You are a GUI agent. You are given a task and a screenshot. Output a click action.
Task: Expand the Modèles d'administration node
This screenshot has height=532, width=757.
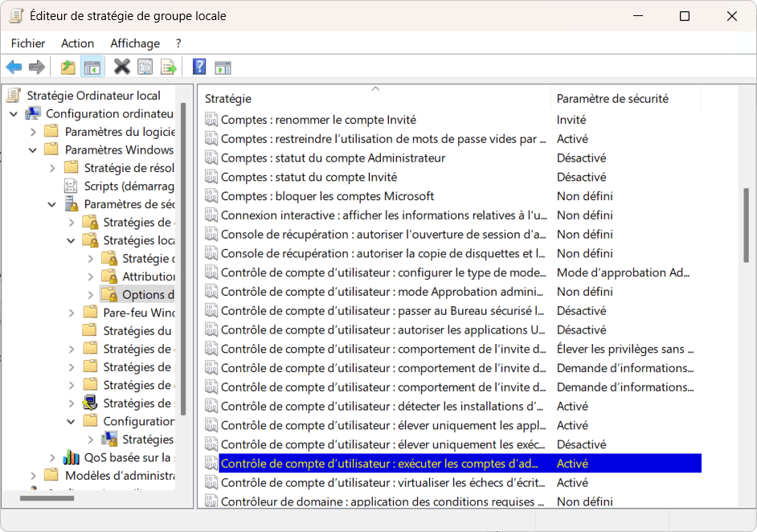click(x=33, y=476)
